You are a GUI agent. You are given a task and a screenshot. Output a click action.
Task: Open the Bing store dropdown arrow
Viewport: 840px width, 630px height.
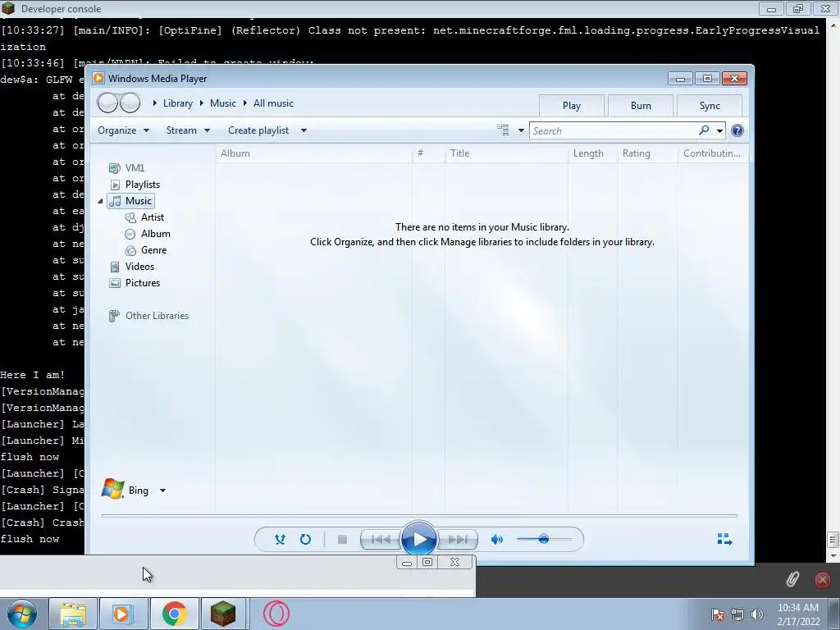pos(163,491)
